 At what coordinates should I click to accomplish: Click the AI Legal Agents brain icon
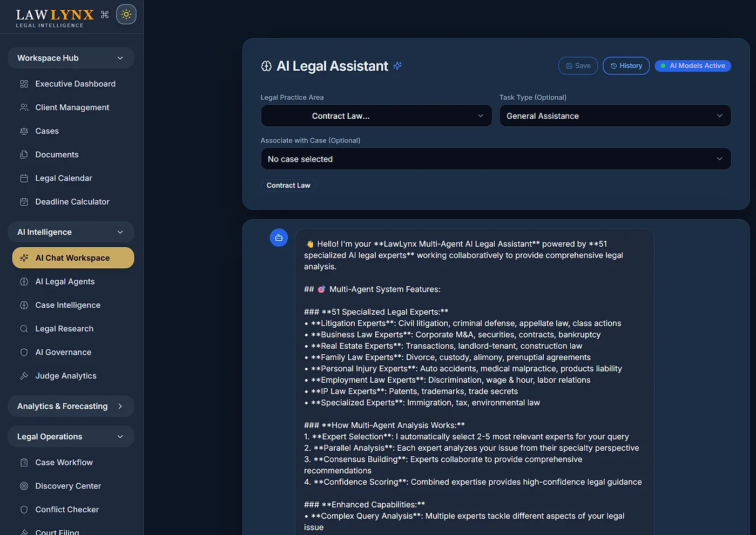(24, 282)
